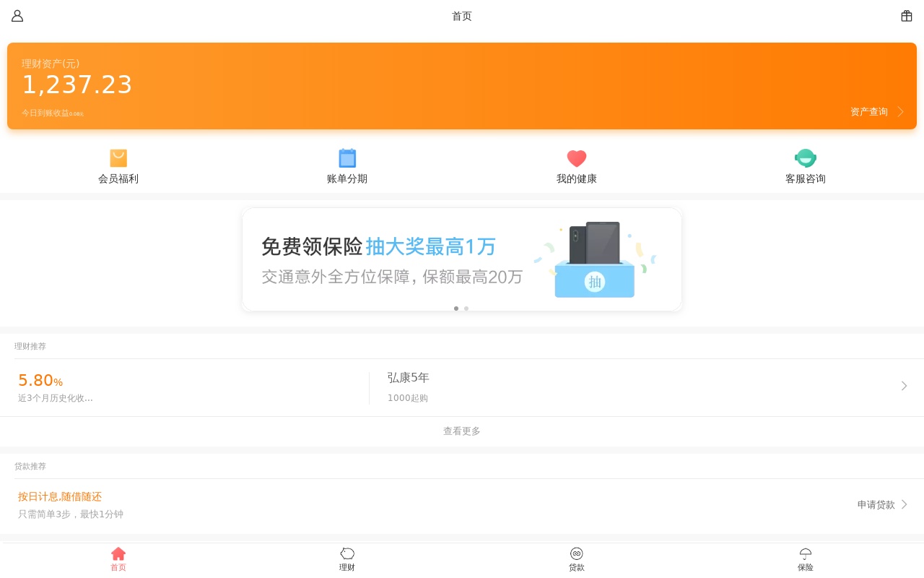The width and height of the screenshot is (924, 578).
Task: Switch to the 首页 home tab
Action: pyautogui.click(x=118, y=558)
